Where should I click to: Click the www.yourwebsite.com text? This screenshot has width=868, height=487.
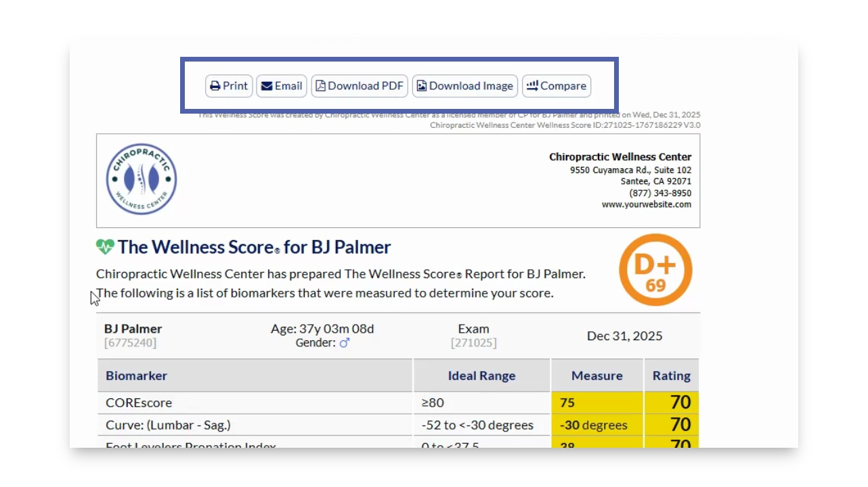point(647,204)
